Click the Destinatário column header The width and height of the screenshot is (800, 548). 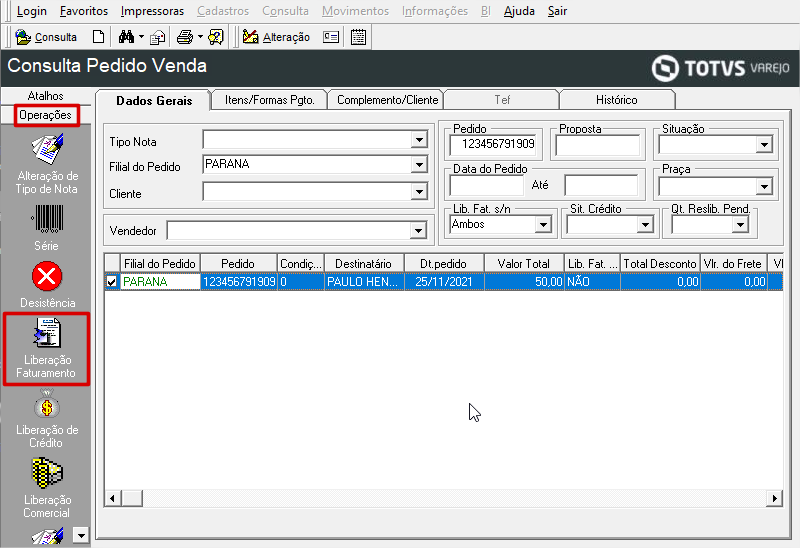364,264
